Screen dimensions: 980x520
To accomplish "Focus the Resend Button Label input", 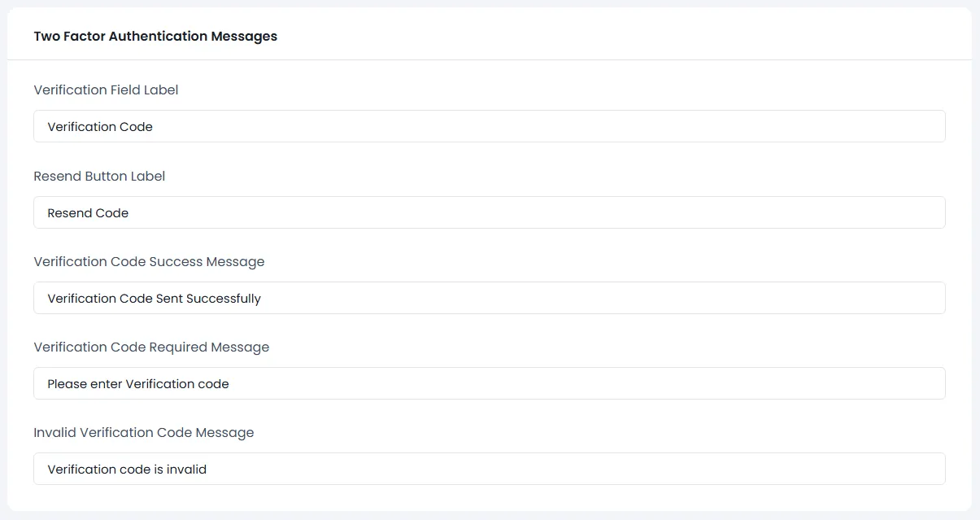I will coord(489,212).
